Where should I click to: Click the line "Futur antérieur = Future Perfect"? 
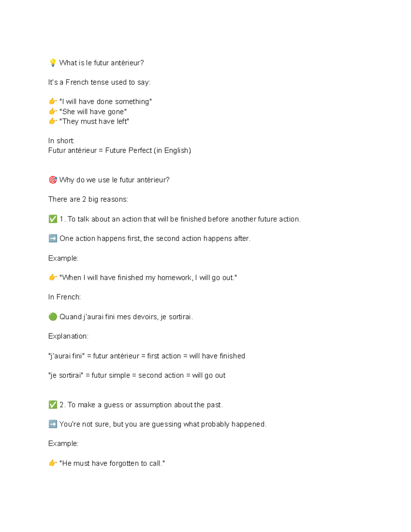(x=120, y=150)
